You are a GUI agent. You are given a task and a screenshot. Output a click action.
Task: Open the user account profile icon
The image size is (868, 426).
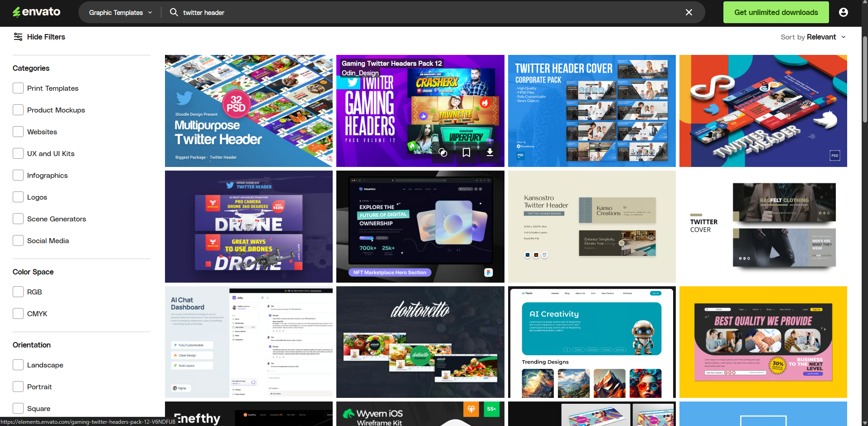point(843,12)
